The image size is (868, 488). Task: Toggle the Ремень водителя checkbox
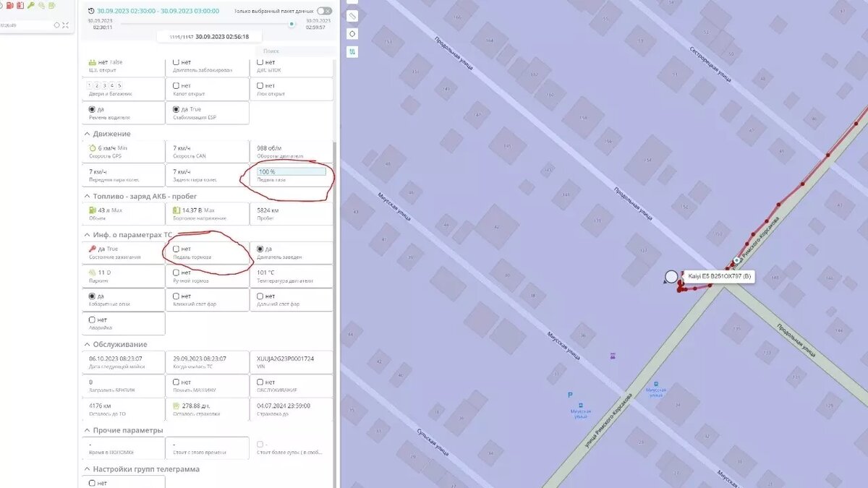pos(93,109)
